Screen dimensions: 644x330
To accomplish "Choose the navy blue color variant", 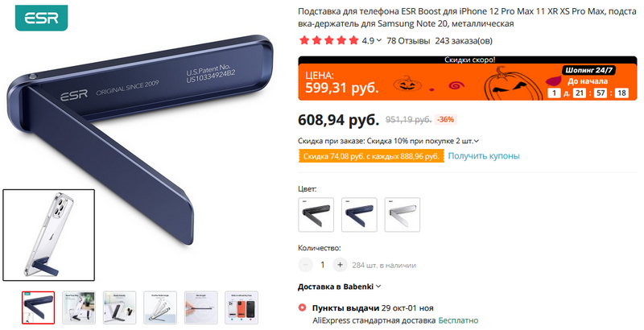I will (x=359, y=215).
